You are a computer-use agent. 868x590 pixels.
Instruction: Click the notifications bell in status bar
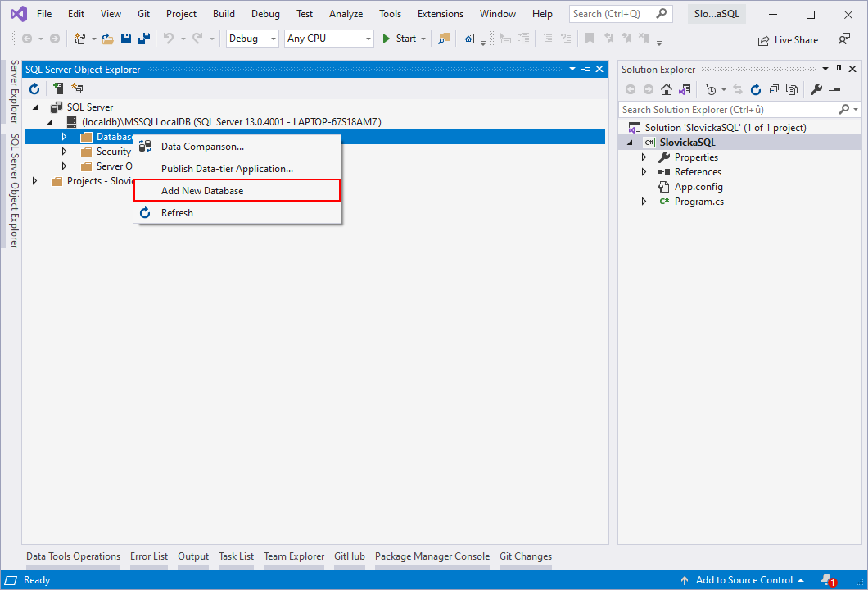pos(827,580)
